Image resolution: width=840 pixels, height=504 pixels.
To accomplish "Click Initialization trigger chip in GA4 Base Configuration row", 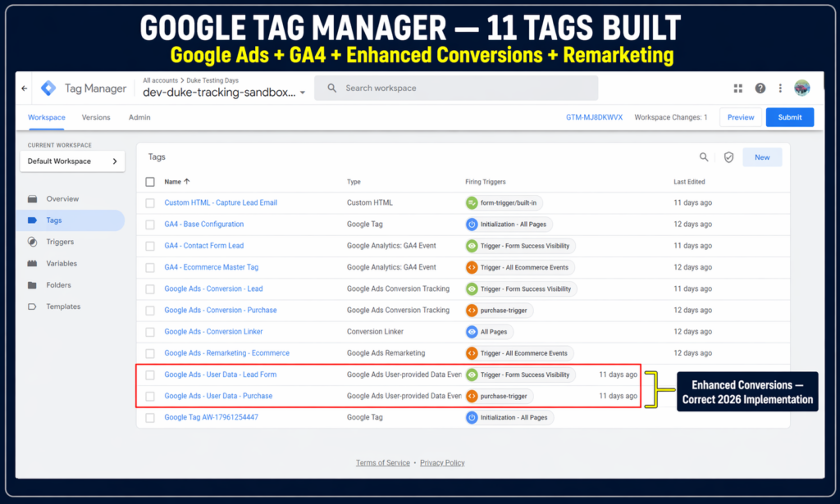I will 509,225.
